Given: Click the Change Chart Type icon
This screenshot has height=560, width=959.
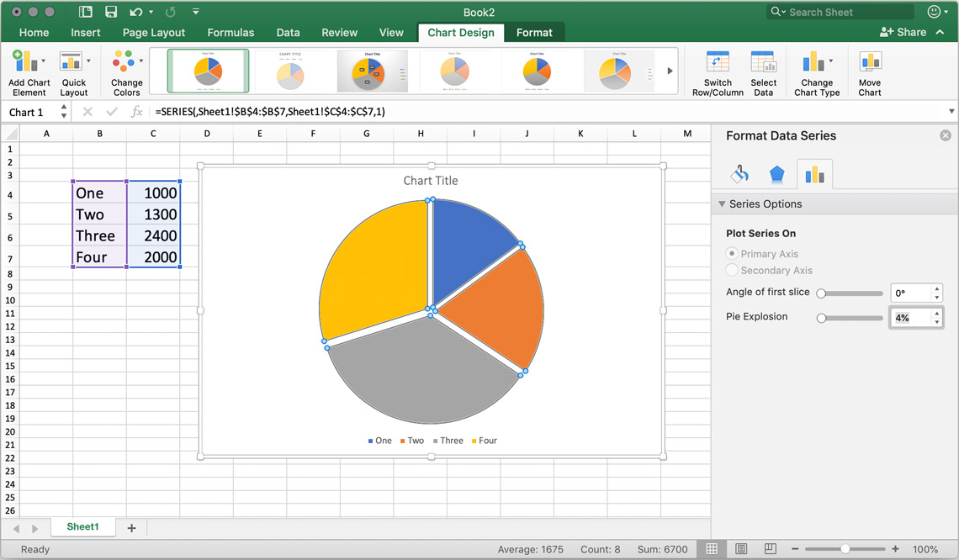Looking at the screenshot, I should (813, 61).
